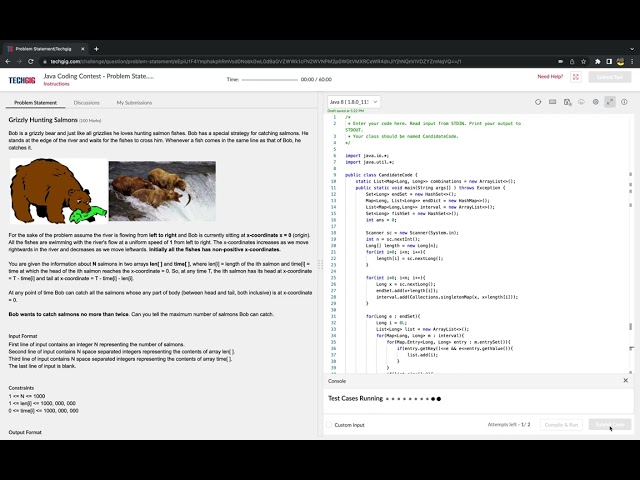
Task: Click the panel splitter handle between panes
Action: [x=320, y=264]
